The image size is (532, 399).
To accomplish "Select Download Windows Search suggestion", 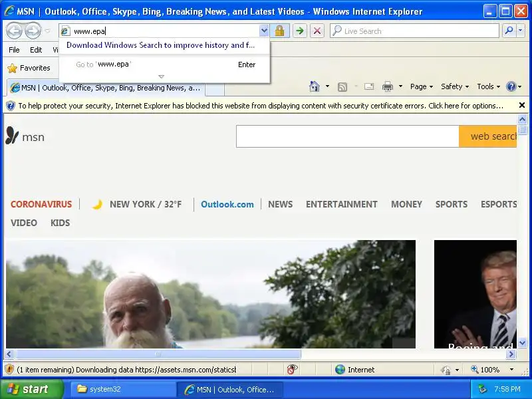I will (x=160, y=45).
